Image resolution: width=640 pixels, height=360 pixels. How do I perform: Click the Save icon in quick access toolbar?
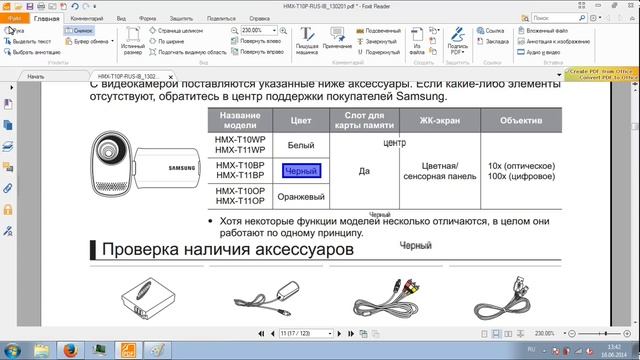click(30, 6)
